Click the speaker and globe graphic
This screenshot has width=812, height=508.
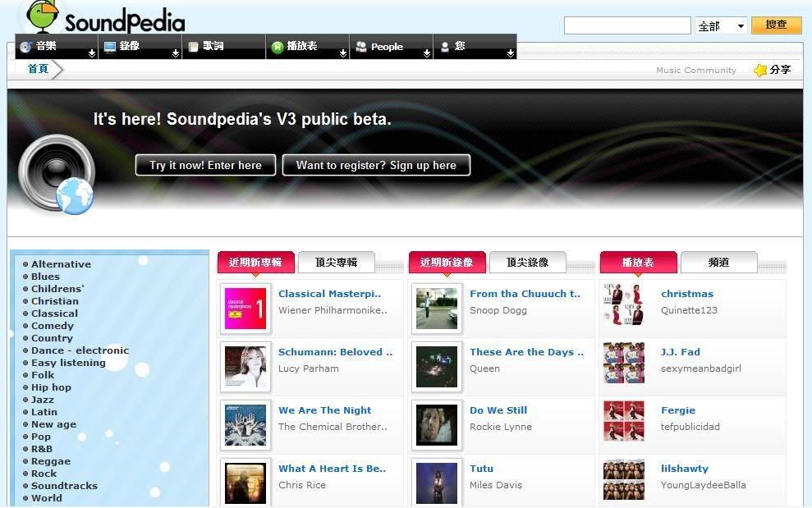tap(56, 175)
